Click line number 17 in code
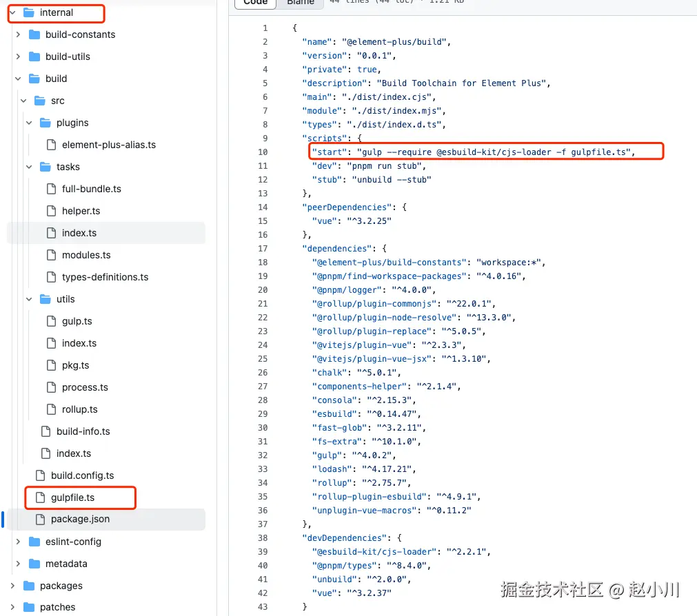 click(263, 248)
